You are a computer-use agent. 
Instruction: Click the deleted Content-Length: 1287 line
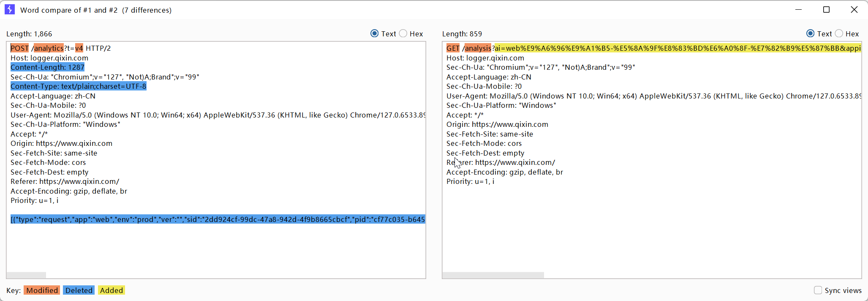[47, 67]
